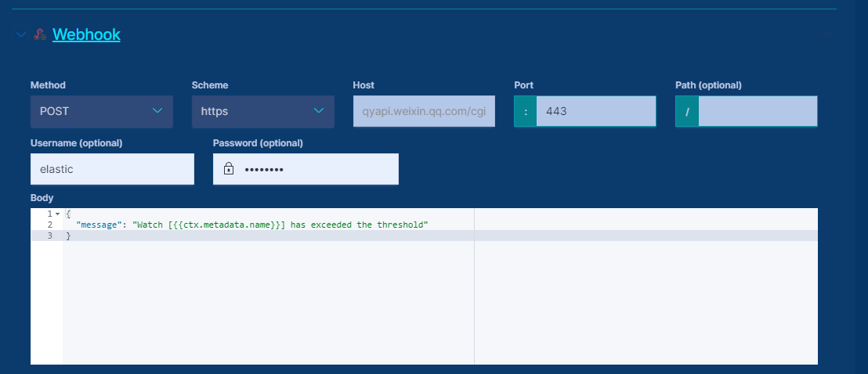Open the Webhook heading link
Image resolution: width=868 pixels, height=374 pixels.
tap(86, 34)
